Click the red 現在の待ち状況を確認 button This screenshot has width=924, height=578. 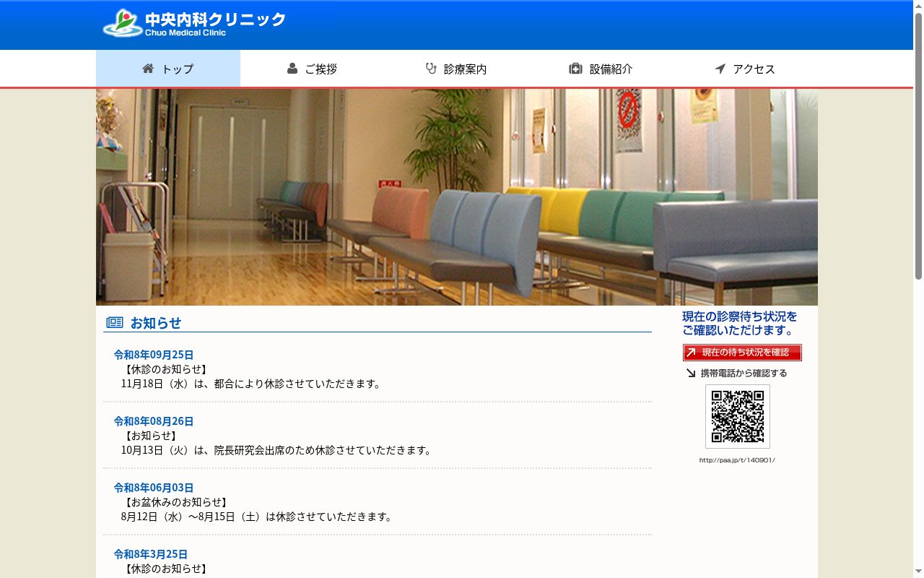[742, 353]
